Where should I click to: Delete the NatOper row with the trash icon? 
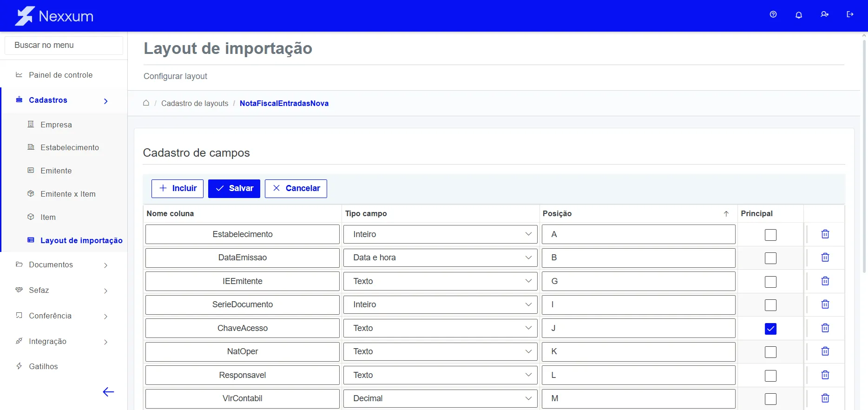tap(825, 351)
